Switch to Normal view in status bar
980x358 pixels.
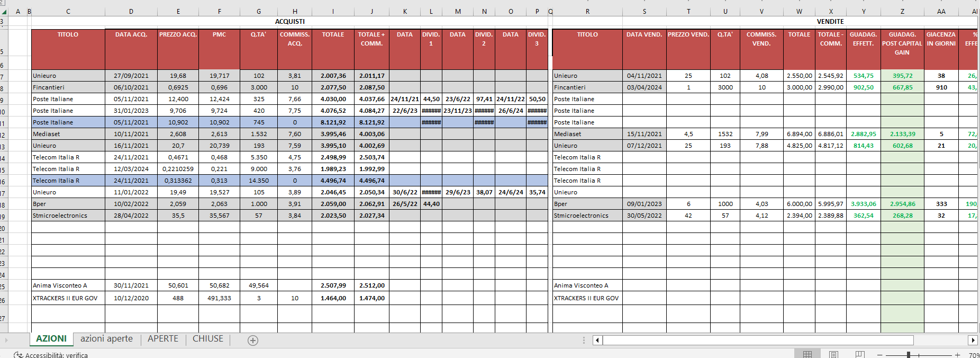tap(807, 354)
